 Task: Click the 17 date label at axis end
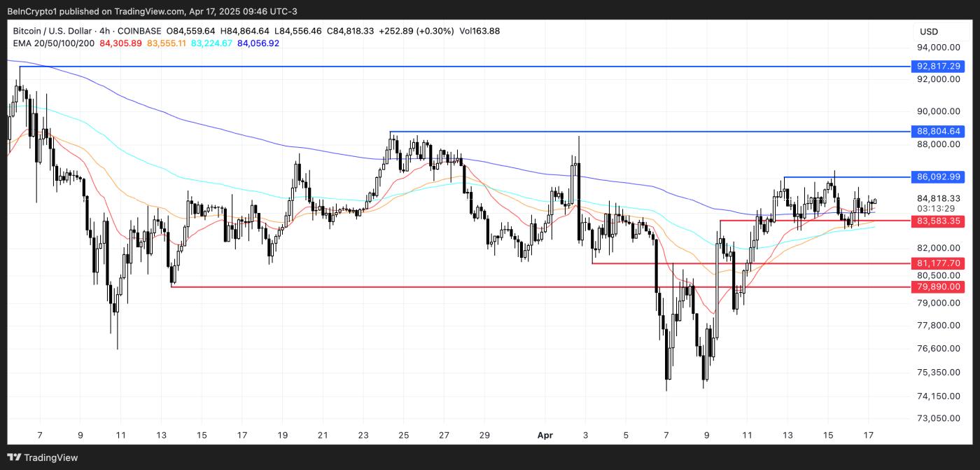[x=868, y=435]
